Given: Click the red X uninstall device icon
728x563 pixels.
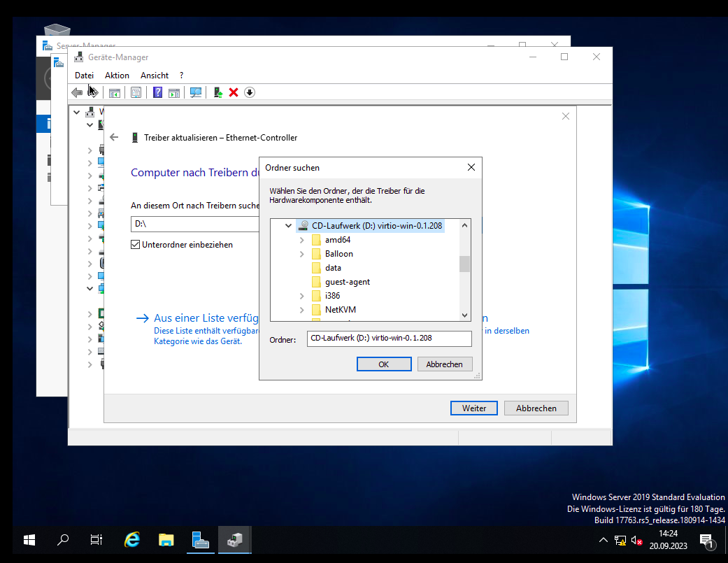Looking at the screenshot, I should point(234,92).
